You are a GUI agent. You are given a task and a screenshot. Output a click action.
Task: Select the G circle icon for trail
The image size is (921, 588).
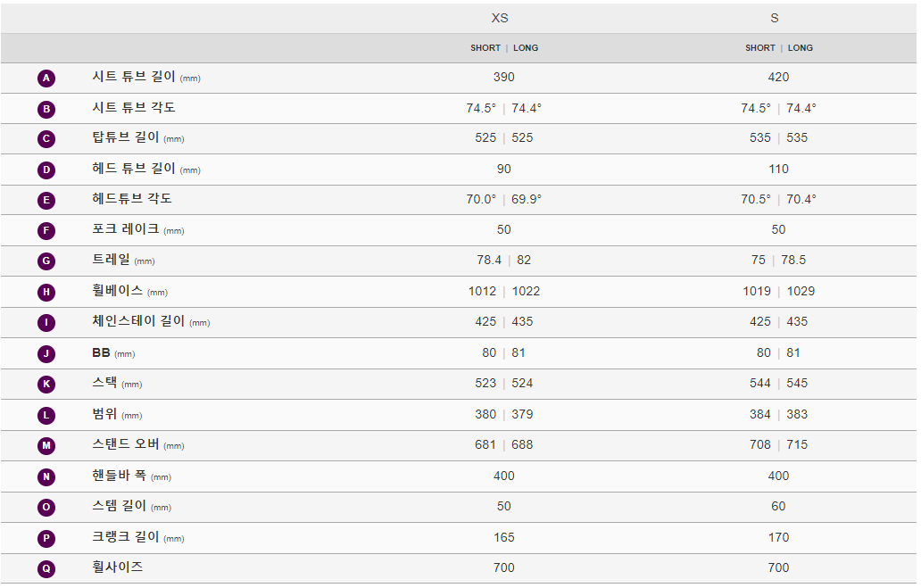click(x=46, y=261)
